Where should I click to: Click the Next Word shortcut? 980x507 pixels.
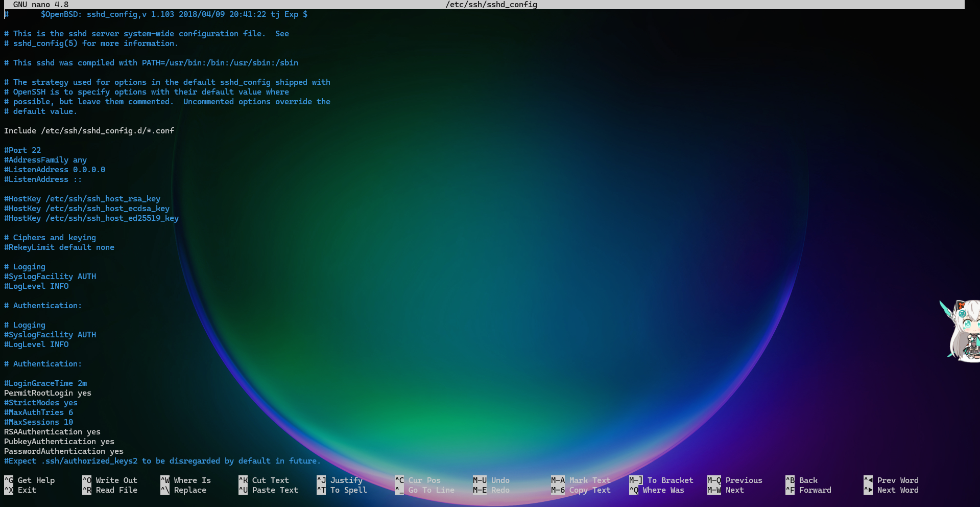(891, 490)
